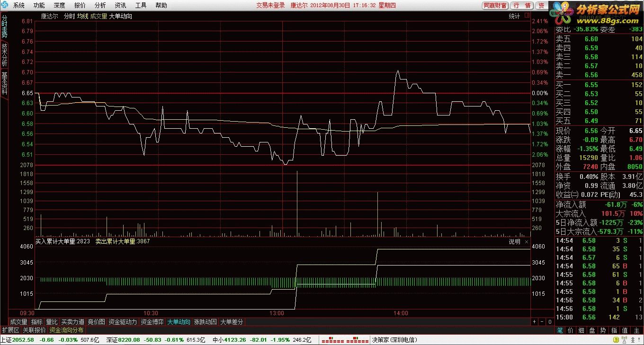This screenshot has width=644, height=345.
Task: Click the 同赢财富 button
Action: coord(495,6)
